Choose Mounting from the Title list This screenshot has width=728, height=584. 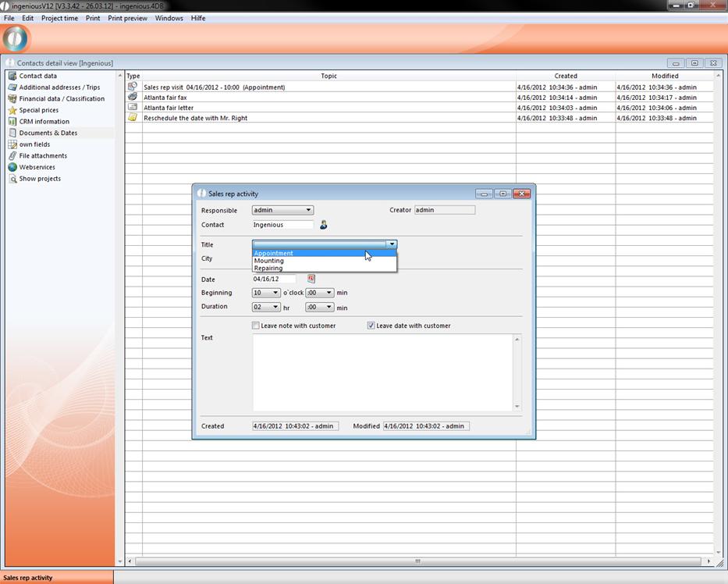[269, 261]
